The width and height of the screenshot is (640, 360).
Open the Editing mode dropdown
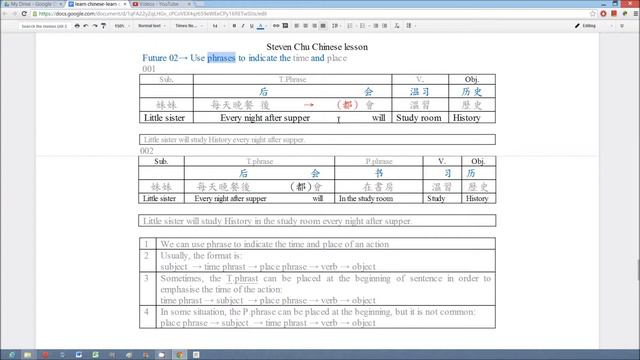click(594, 26)
